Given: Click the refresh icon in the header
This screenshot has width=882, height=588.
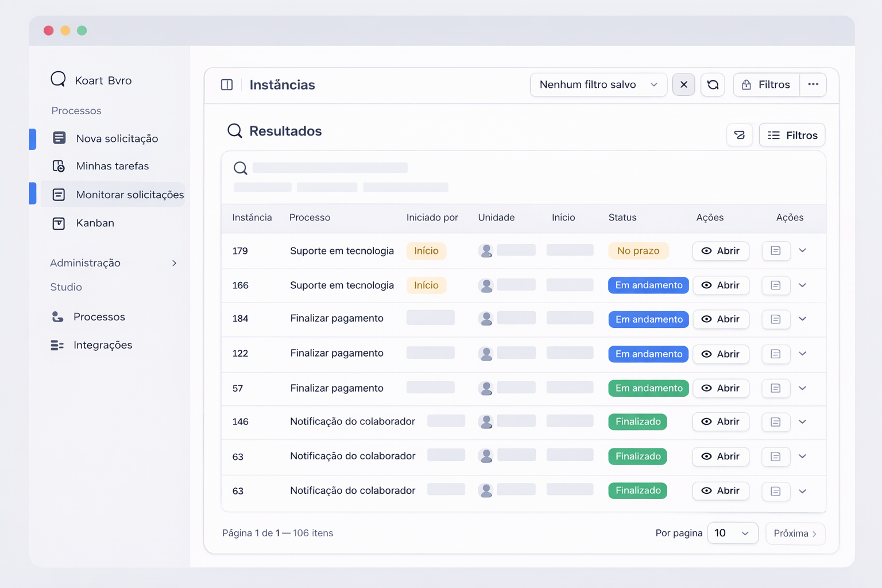Looking at the screenshot, I should point(713,85).
